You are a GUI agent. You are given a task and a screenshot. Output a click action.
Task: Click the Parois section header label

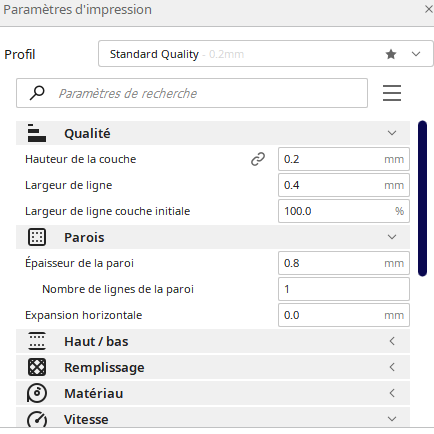point(84,237)
